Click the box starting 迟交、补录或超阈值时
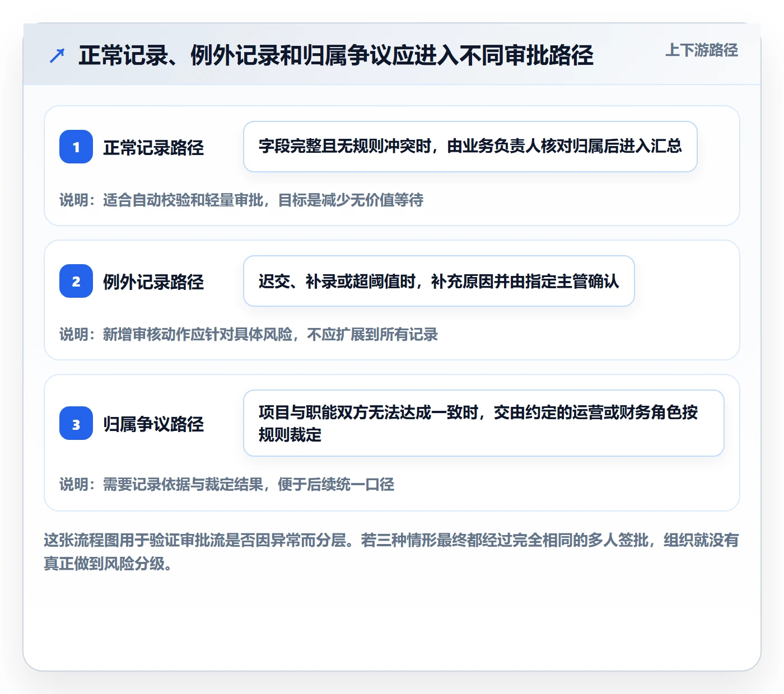 tap(439, 281)
